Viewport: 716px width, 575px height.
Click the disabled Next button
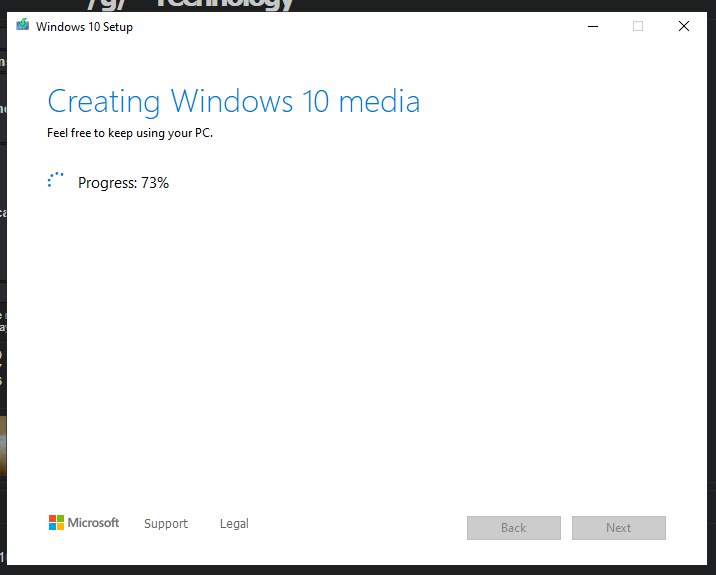619,528
